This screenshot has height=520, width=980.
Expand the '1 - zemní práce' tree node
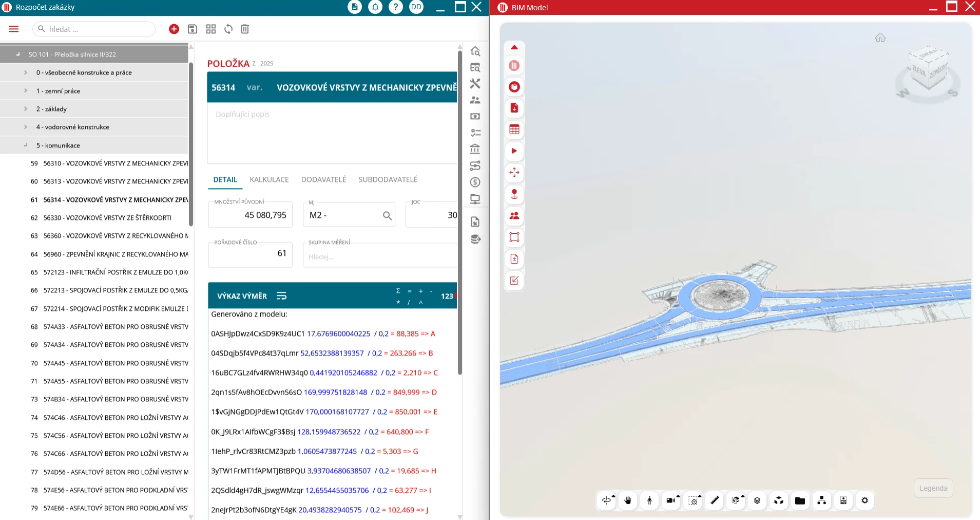26,91
